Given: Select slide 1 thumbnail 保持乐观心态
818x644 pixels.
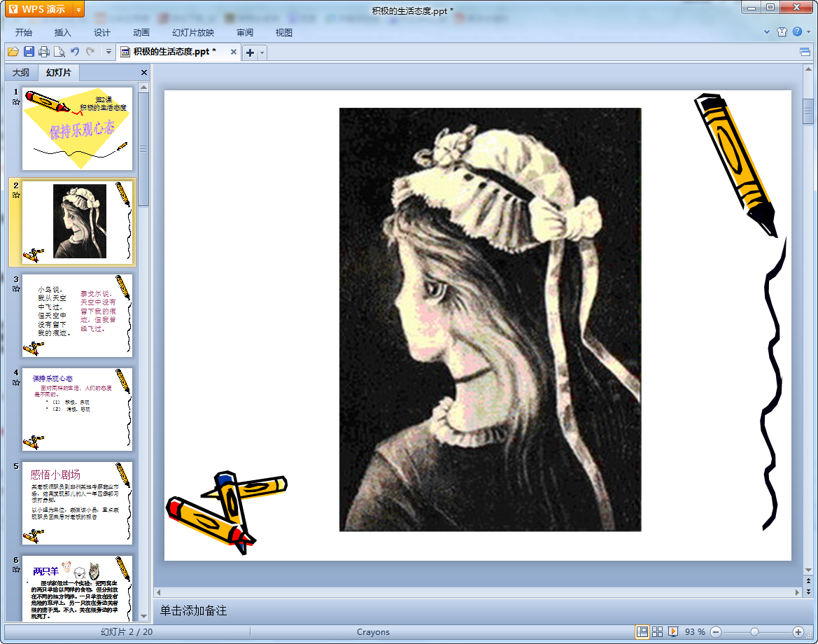Looking at the screenshot, I should (x=77, y=128).
